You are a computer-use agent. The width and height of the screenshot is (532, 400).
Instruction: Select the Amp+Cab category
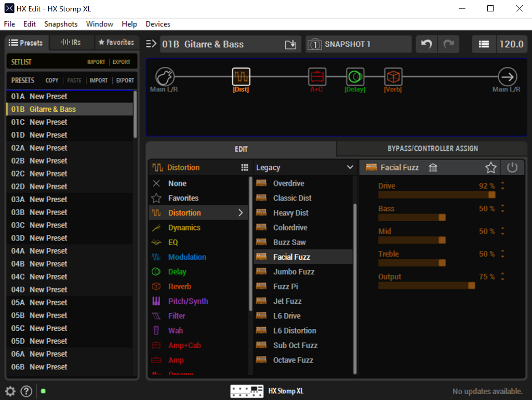199,345
